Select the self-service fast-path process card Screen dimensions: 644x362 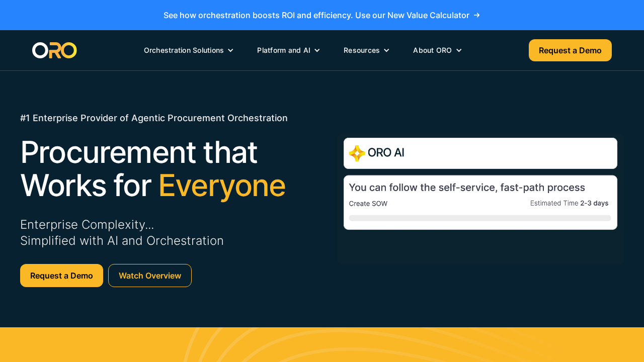point(480,202)
